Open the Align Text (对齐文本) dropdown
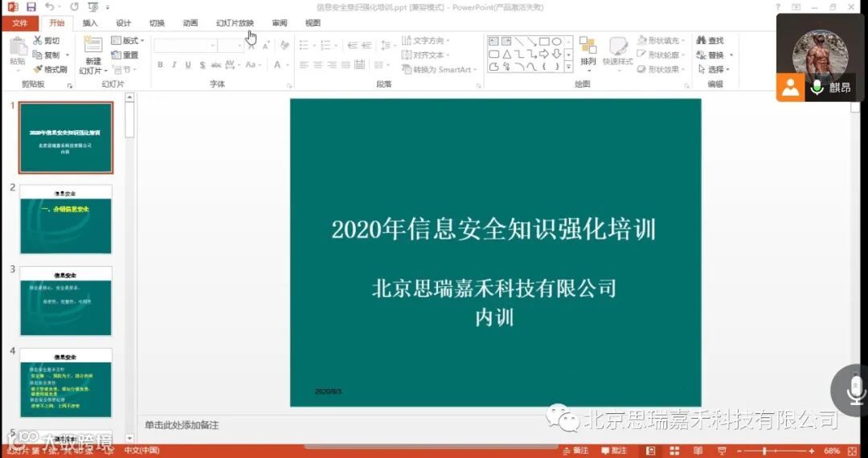This screenshot has width=868, height=458. click(x=426, y=55)
